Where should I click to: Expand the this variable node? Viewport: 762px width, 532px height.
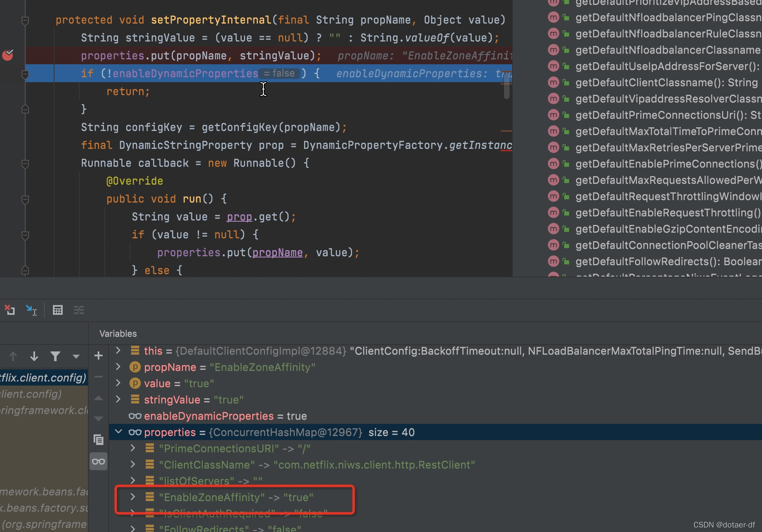click(118, 351)
